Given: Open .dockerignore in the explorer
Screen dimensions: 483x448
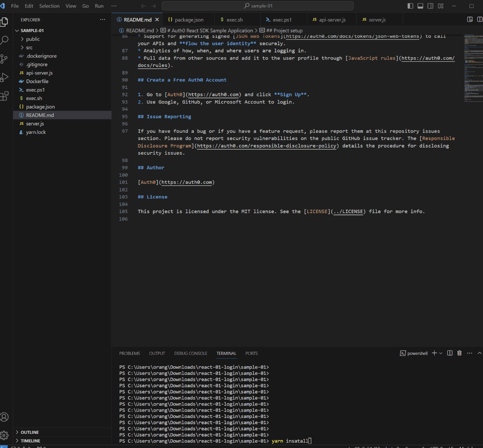Looking at the screenshot, I should point(62,56).
